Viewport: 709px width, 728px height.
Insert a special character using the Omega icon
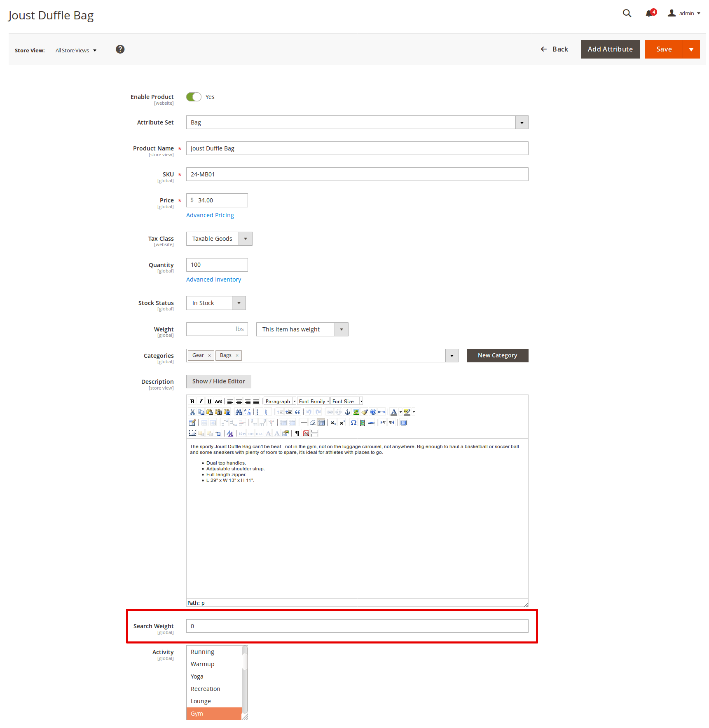[x=353, y=423]
